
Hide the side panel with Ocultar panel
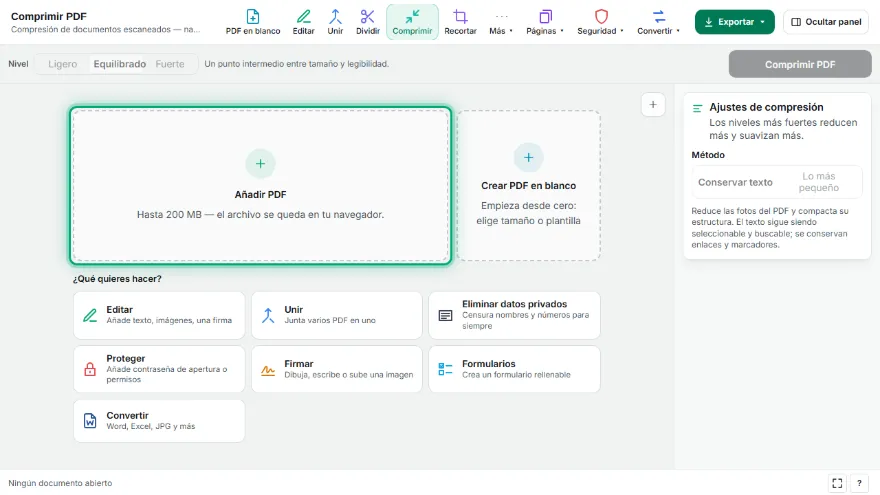[x=826, y=22]
